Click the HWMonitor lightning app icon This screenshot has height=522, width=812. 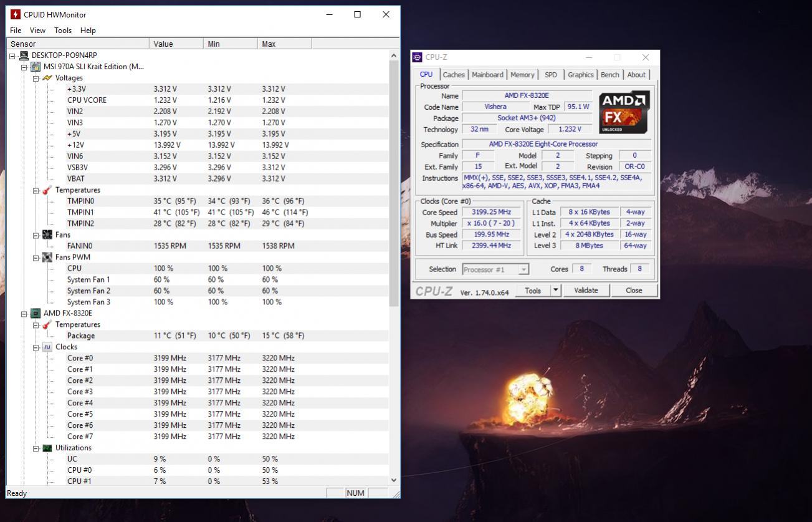click(x=16, y=14)
